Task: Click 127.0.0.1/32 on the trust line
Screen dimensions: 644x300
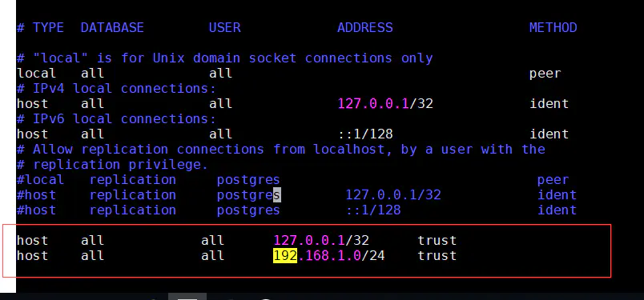Action: point(320,240)
